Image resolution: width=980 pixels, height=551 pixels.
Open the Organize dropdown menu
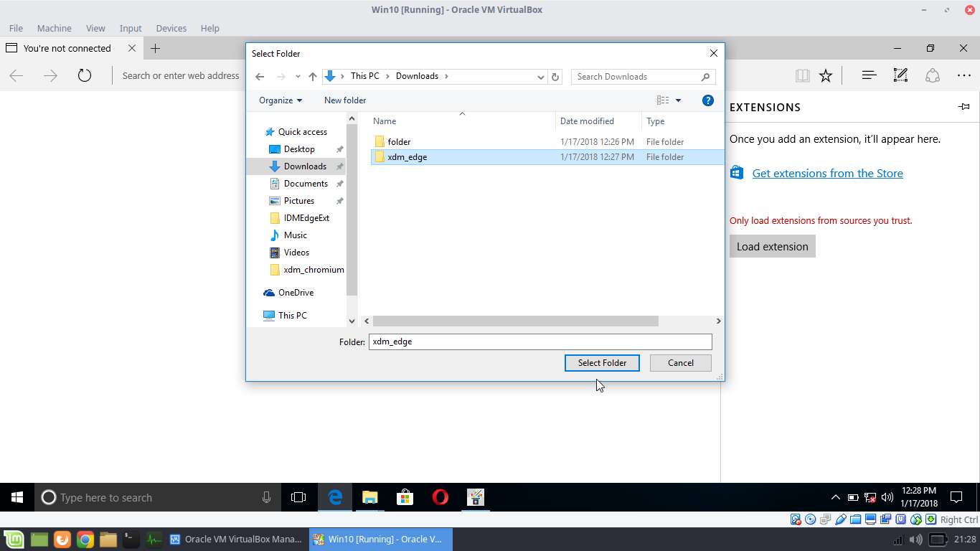click(281, 100)
